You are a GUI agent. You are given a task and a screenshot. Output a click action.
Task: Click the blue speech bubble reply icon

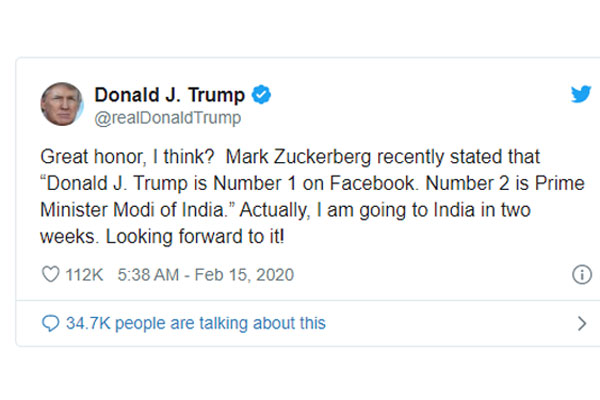pyautogui.click(x=49, y=323)
